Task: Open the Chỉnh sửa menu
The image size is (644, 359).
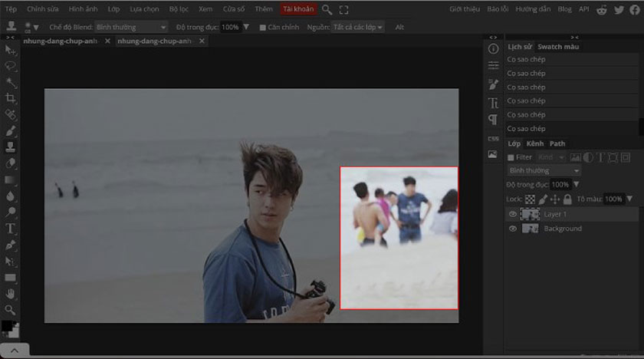Action: point(43,9)
